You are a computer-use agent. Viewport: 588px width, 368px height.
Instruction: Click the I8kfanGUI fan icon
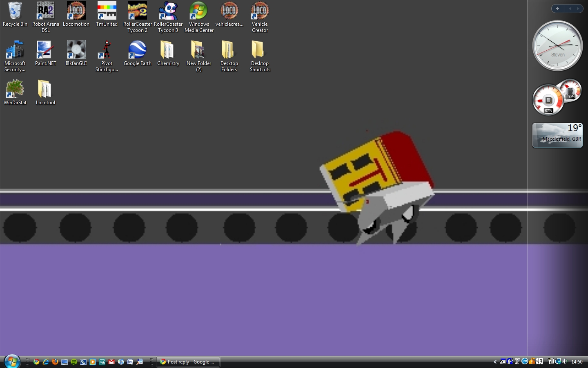pos(76,54)
